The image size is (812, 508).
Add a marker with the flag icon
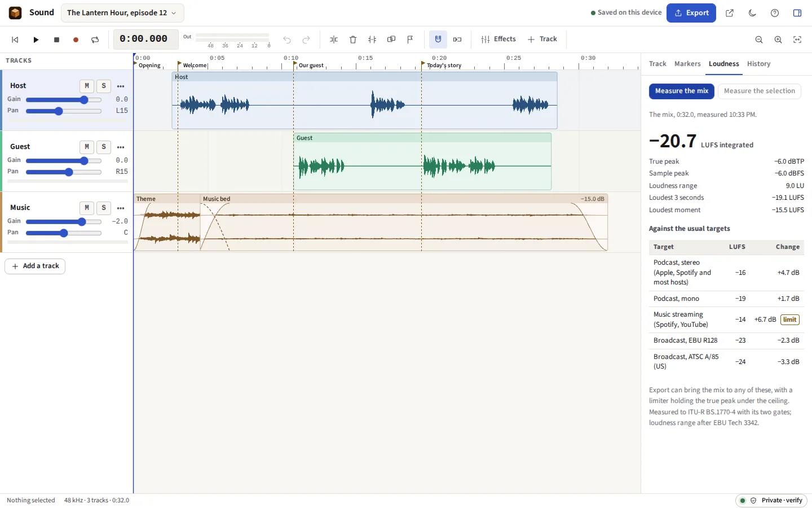coord(410,40)
